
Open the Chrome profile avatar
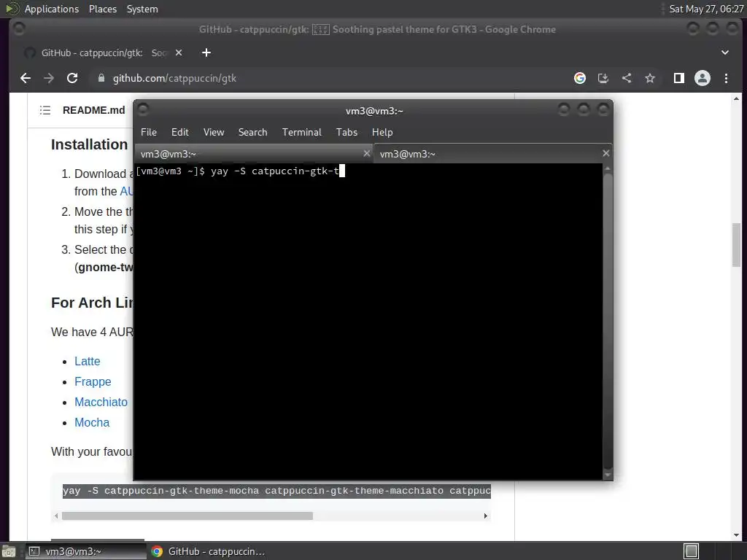pyautogui.click(x=703, y=78)
